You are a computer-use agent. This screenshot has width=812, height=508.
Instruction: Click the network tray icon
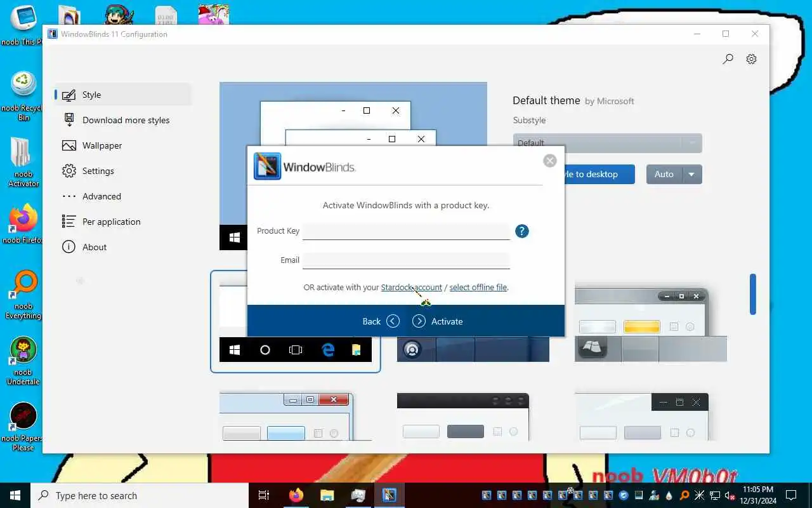coord(714,495)
